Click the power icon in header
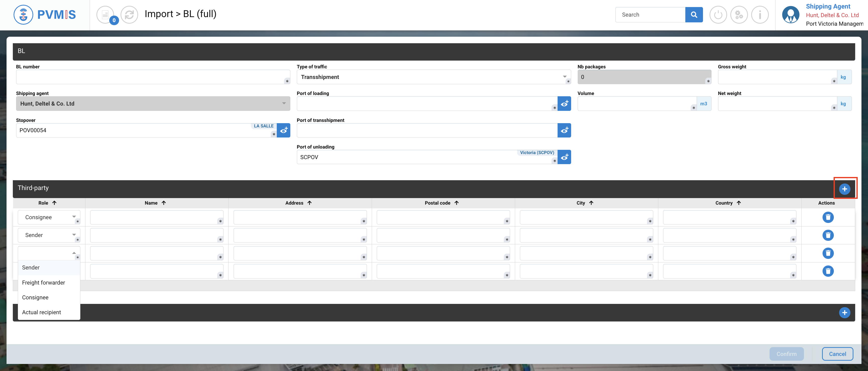 pyautogui.click(x=718, y=15)
